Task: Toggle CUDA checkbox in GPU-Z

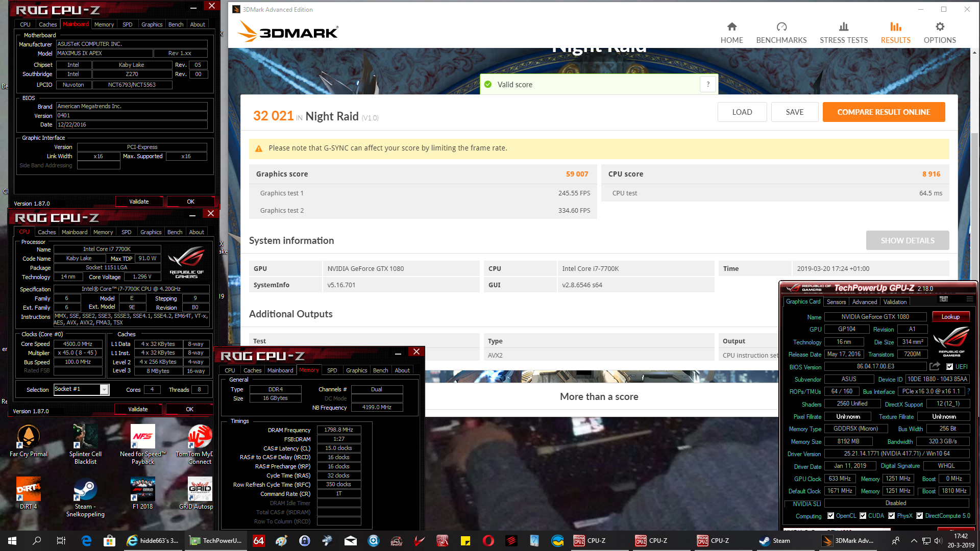Action: (x=863, y=516)
